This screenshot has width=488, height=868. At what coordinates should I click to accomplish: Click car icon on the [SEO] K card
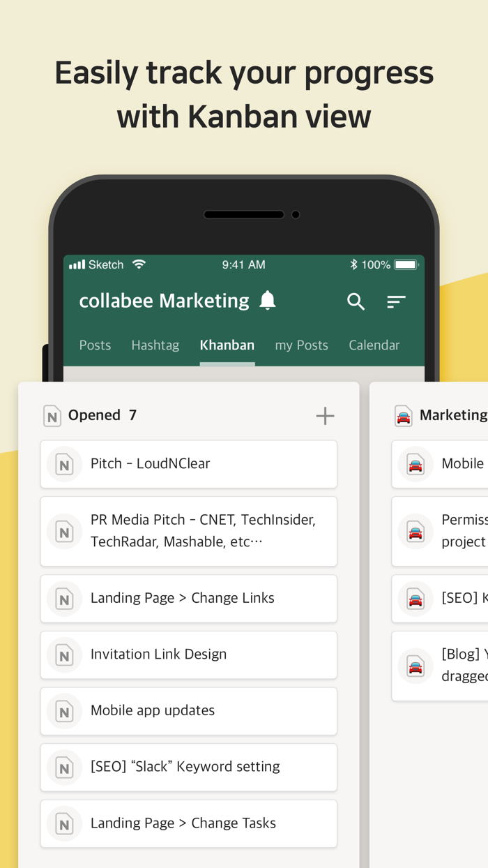pos(415,599)
